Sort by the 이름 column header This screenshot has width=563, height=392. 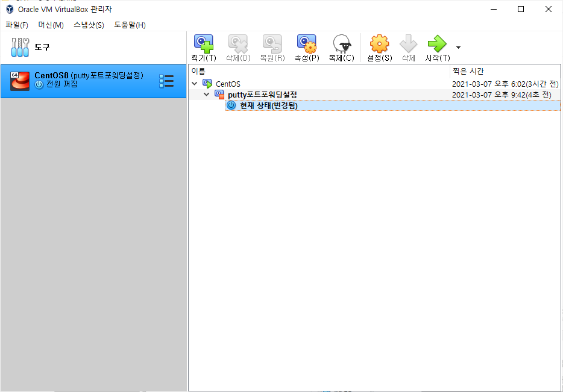point(319,72)
